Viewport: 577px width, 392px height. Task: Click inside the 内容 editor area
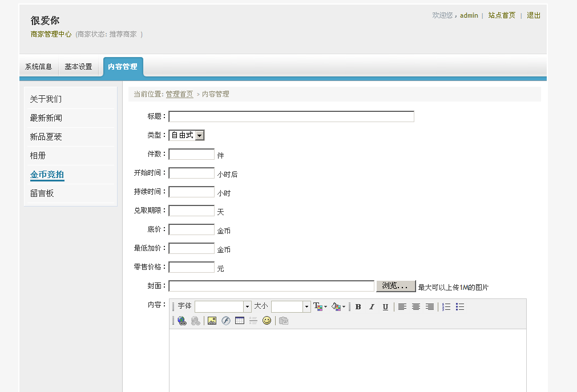[348, 361]
